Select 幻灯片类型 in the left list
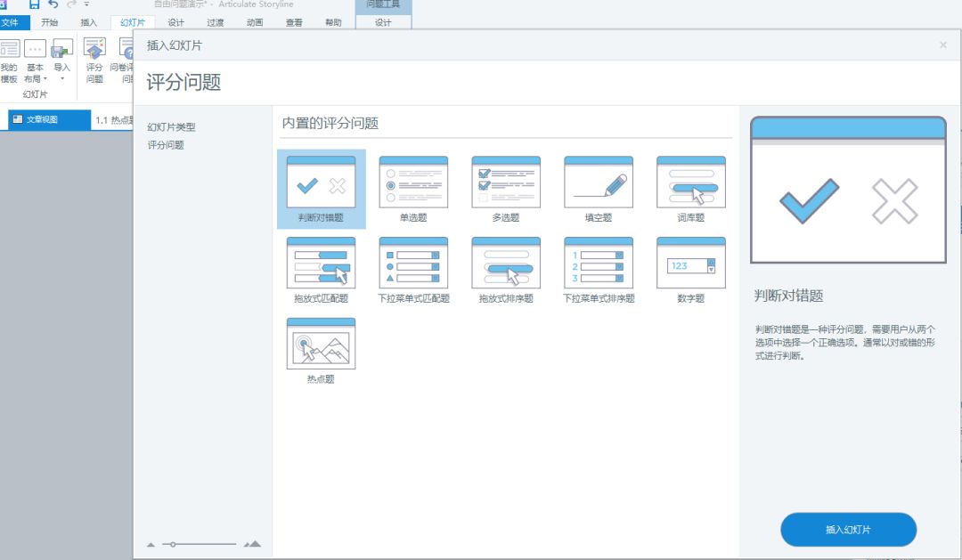 (x=171, y=127)
